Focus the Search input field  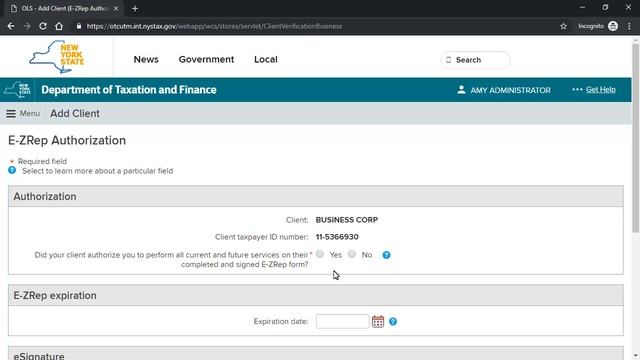[x=475, y=60]
